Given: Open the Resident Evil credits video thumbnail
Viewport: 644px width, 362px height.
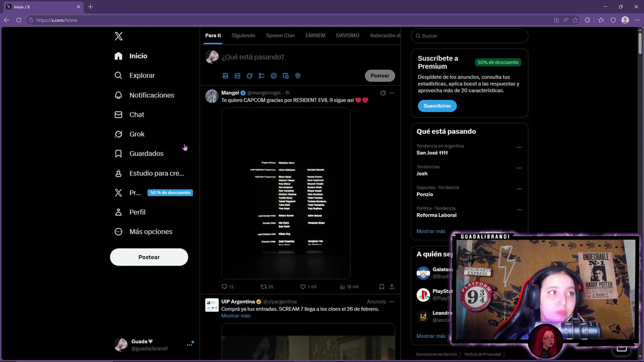Looking at the screenshot, I should tap(286, 193).
